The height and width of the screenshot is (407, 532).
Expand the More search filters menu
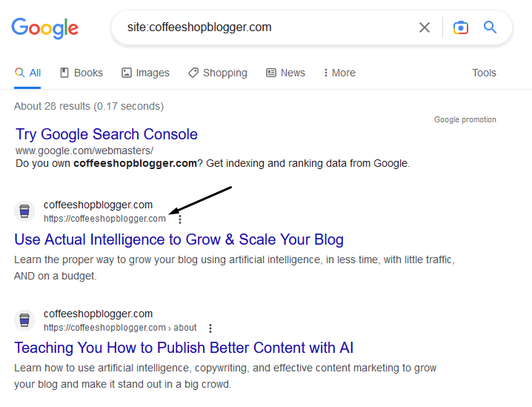point(339,73)
